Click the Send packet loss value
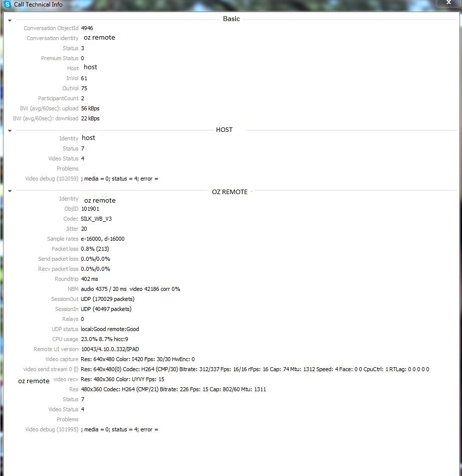Viewport: 462px width, 476px height. click(x=95, y=259)
